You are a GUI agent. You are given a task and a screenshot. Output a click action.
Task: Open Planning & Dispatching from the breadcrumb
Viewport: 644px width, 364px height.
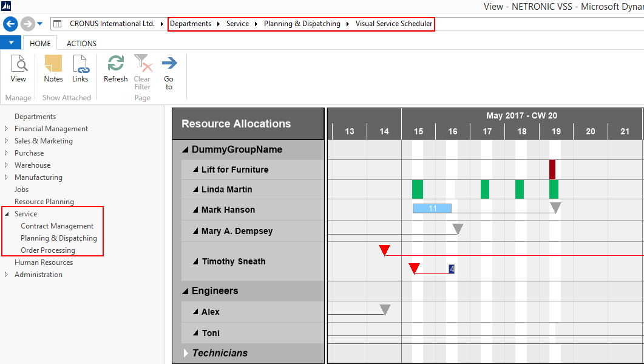302,24
